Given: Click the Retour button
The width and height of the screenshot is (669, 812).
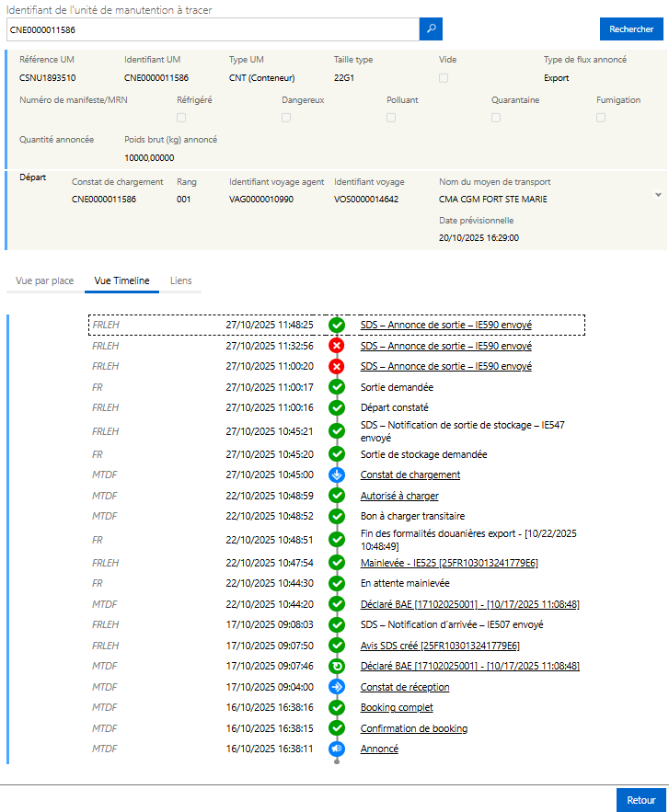Looking at the screenshot, I should (x=640, y=800).
